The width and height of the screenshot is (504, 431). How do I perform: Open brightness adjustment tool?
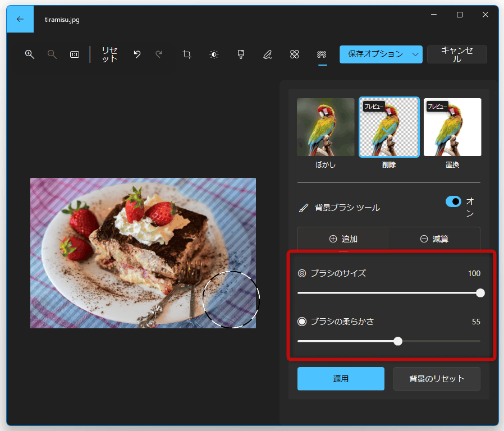tap(214, 54)
